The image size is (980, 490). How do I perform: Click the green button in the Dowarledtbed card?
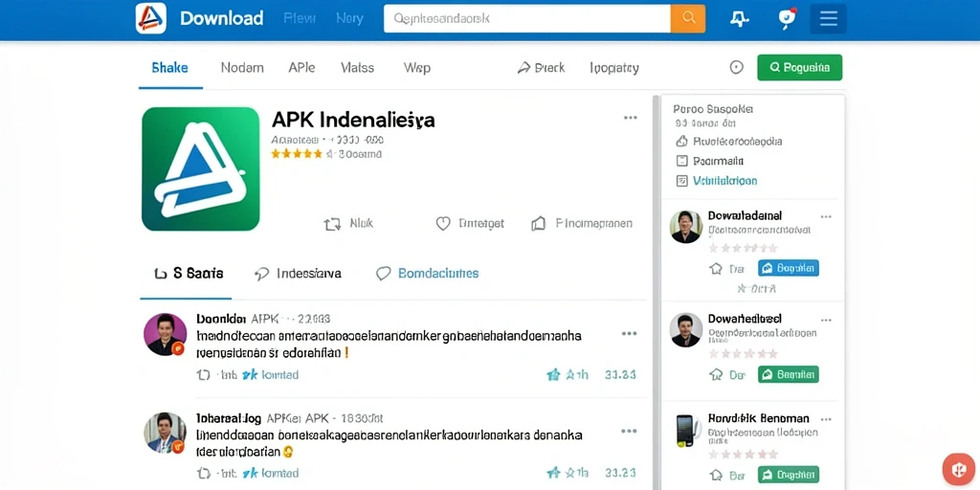pyautogui.click(x=789, y=374)
